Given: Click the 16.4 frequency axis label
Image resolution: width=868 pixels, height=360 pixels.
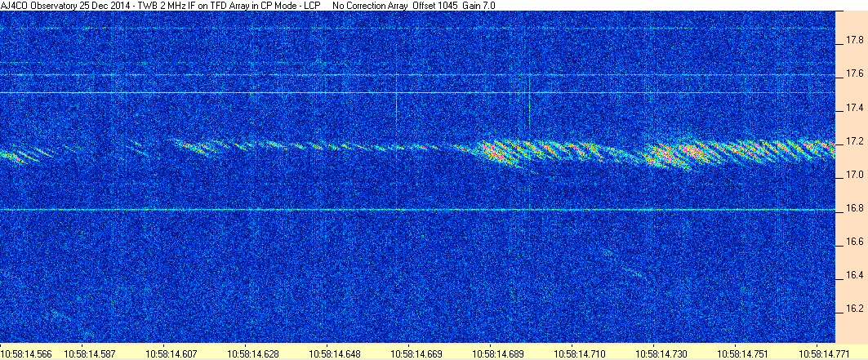Looking at the screenshot, I should point(855,275).
